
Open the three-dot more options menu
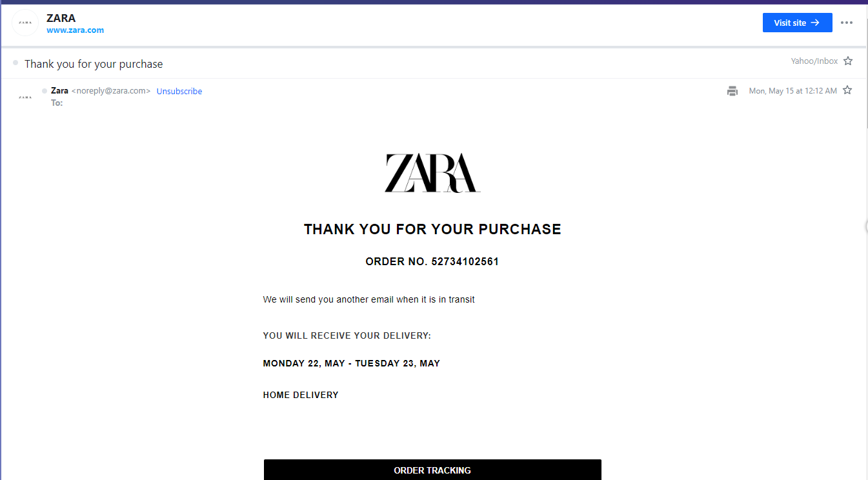(x=847, y=23)
